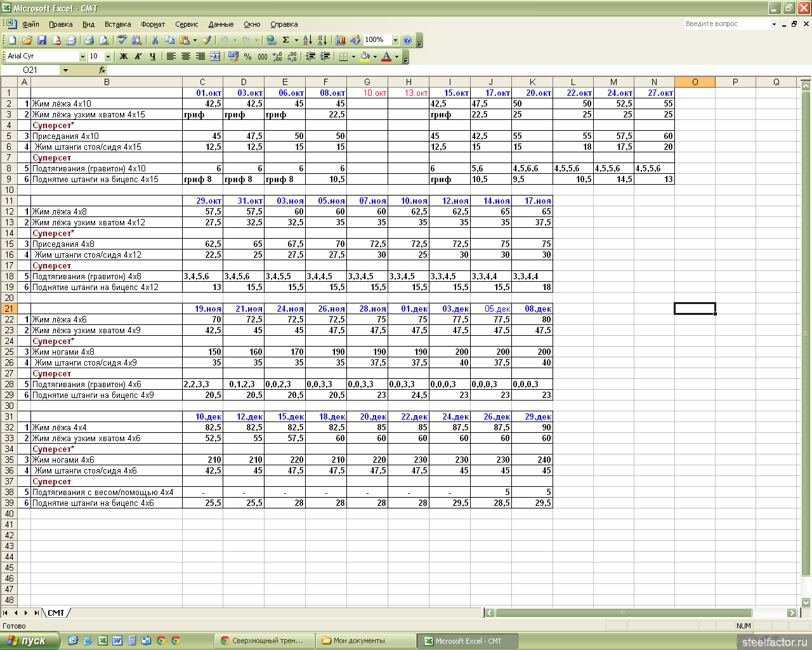The image size is (812, 650).
Task: Run the spelling check tool
Action: (x=122, y=40)
